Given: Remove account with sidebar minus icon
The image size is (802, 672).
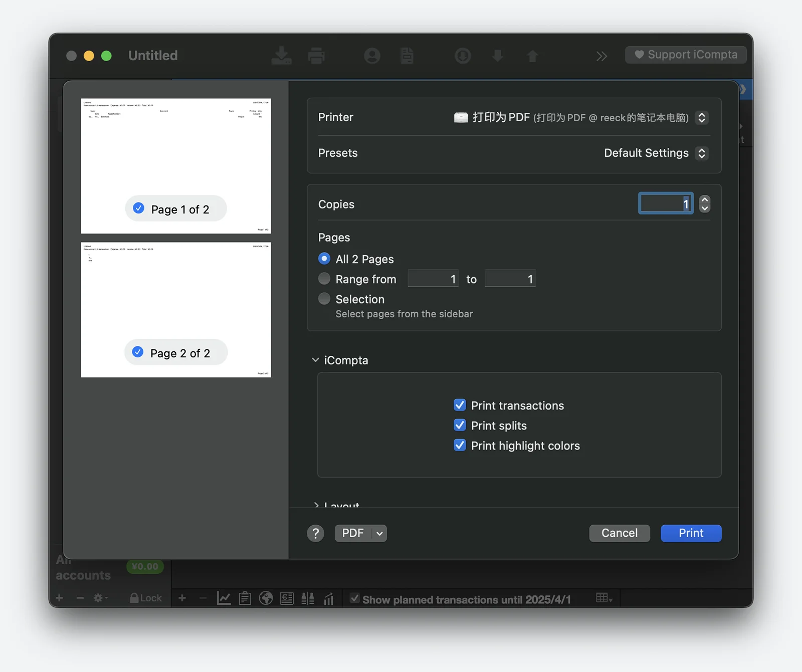Looking at the screenshot, I should pyautogui.click(x=80, y=598).
